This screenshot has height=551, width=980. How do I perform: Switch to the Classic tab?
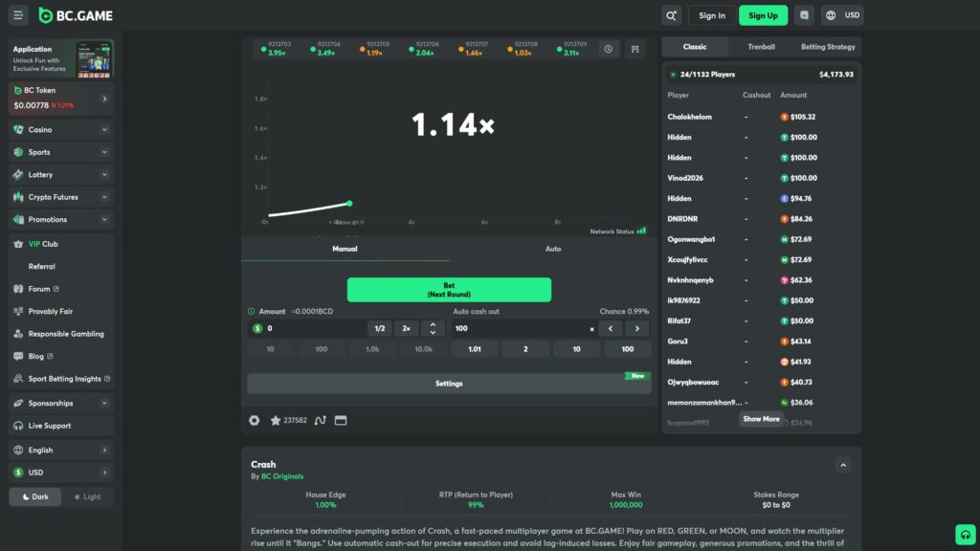(695, 47)
